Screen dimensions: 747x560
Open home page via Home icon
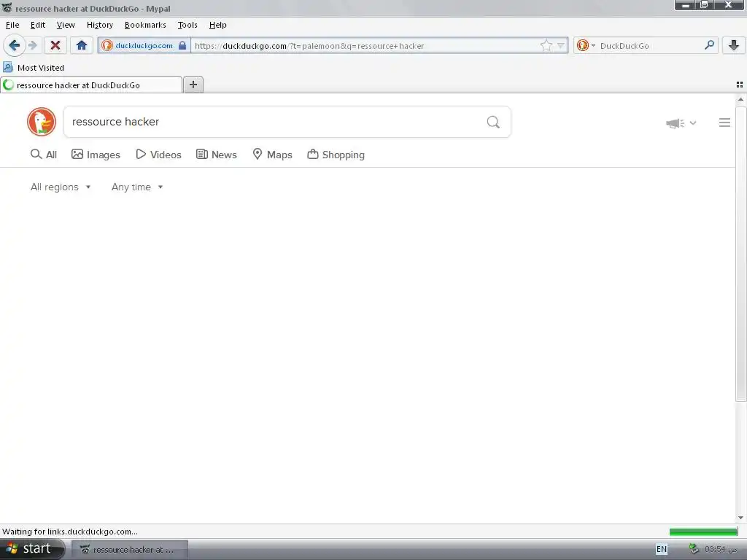click(x=82, y=46)
